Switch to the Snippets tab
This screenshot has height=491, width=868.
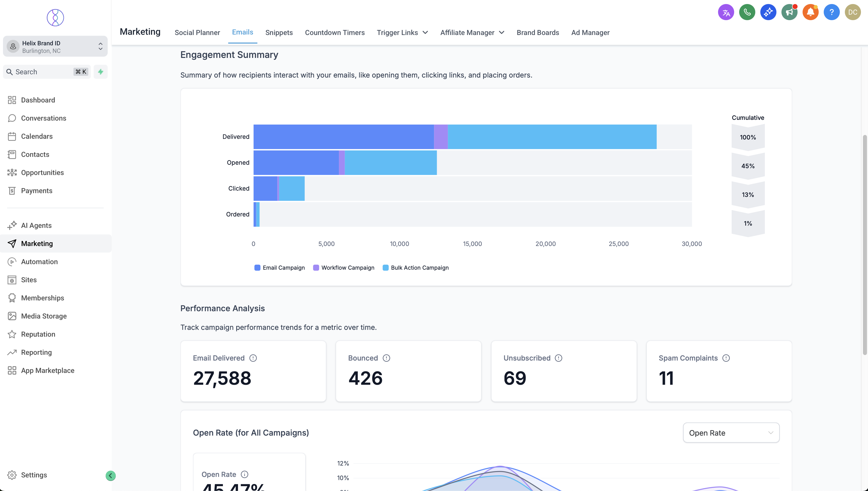click(x=279, y=33)
